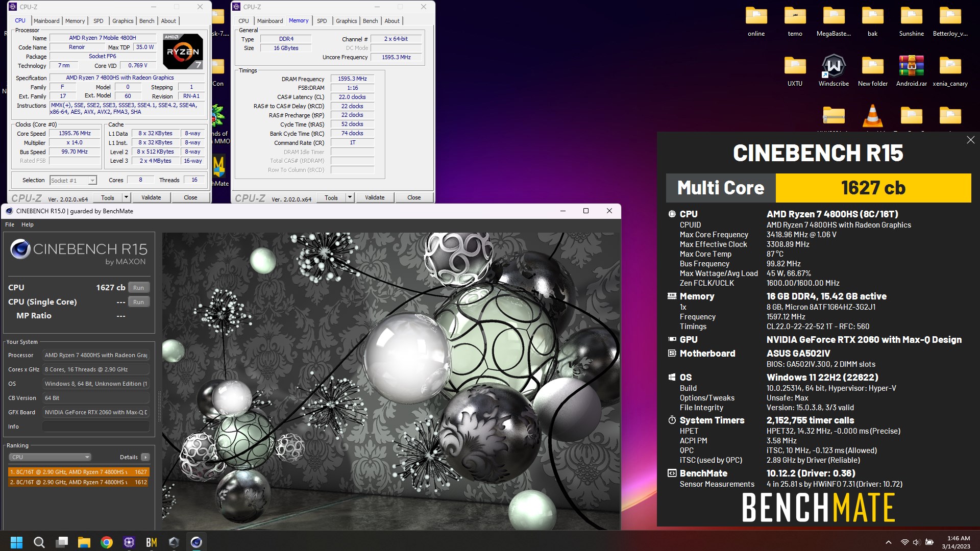Click Validate in right CPU-Z window
980x551 pixels.
tap(375, 197)
